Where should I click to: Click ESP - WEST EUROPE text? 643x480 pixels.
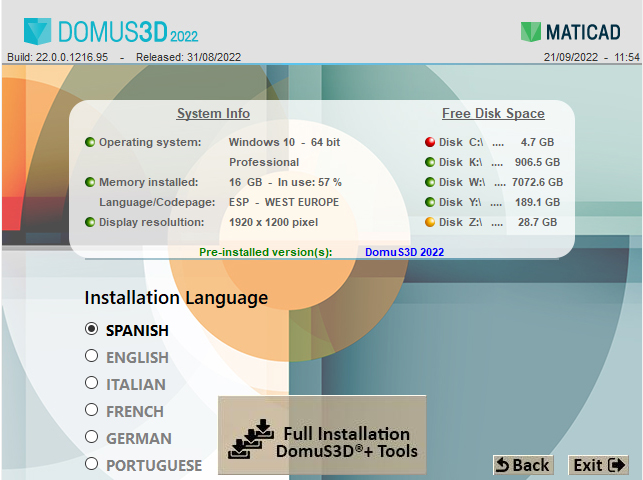284,202
